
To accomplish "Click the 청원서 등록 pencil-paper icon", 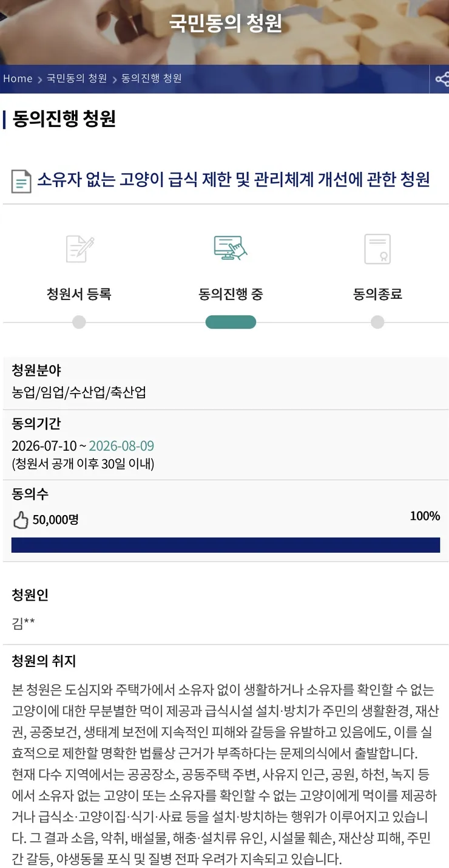I will click(79, 249).
